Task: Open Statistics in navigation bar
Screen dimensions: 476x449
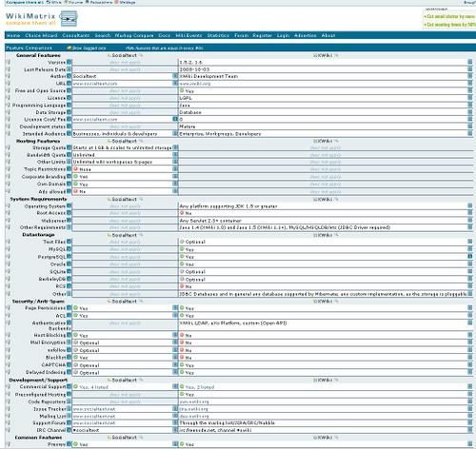Action: click(218, 35)
